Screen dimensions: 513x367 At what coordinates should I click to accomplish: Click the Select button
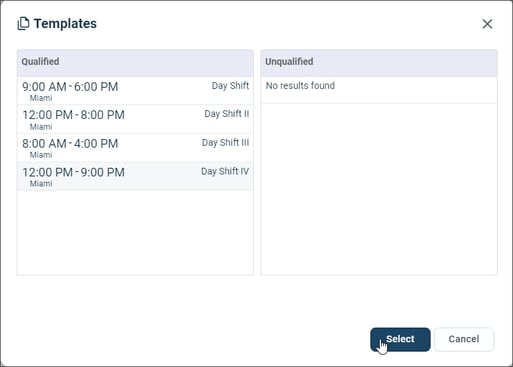[x=400, y=339]
